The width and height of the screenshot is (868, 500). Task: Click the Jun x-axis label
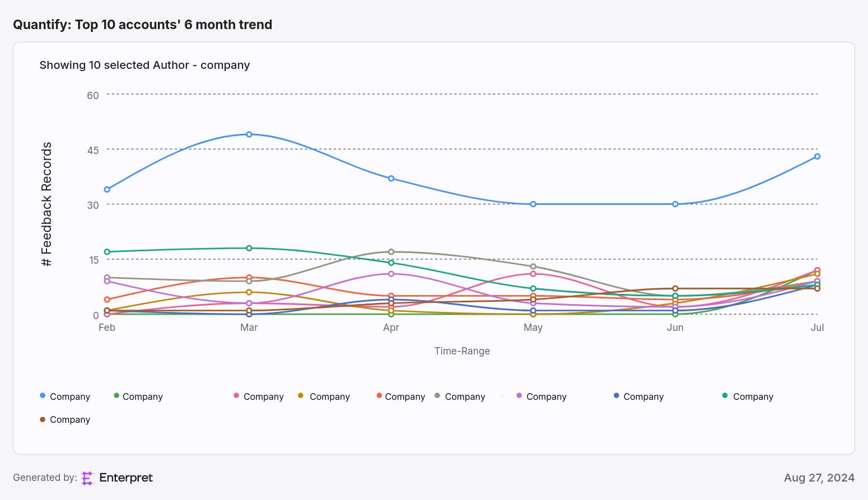coord(675,328)
